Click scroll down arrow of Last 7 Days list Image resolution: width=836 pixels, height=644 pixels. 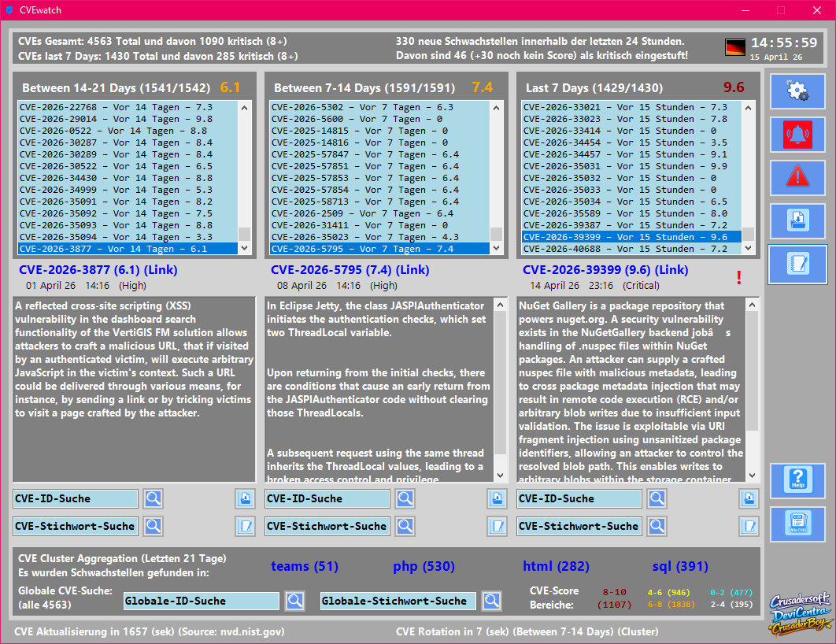(x=748, y=248)
